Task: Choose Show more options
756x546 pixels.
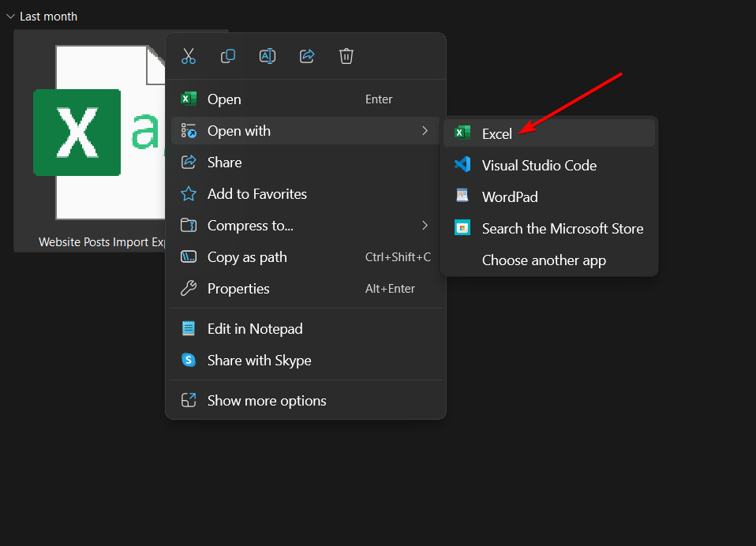Action: [305, 401]
